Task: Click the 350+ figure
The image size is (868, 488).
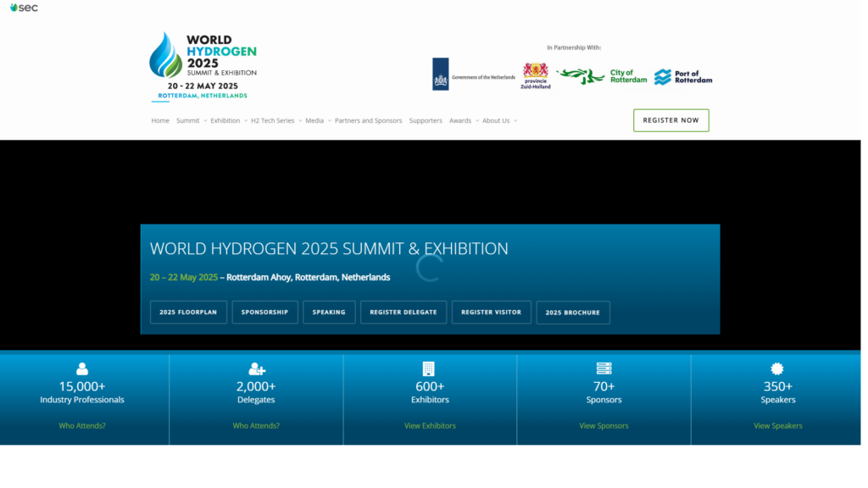Action: click(778, 386)
